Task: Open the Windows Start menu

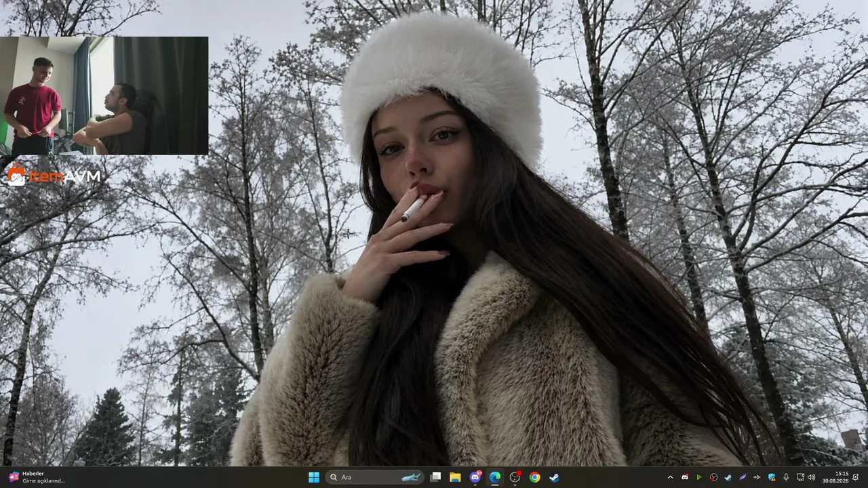Action: click(313, 477)
